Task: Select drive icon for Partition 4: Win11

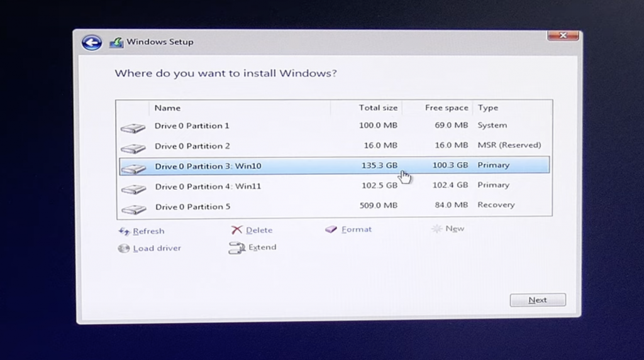Action: (x=134, y=189)
